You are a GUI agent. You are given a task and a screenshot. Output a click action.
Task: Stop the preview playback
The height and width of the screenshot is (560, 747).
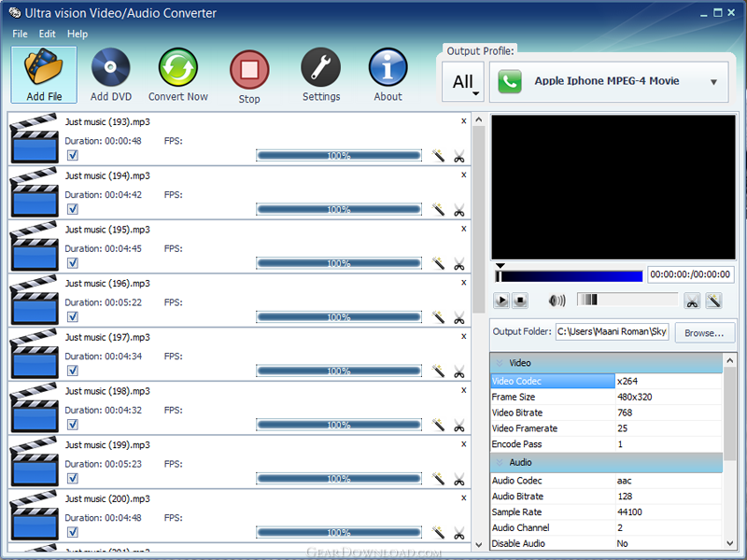pos(520,301)
